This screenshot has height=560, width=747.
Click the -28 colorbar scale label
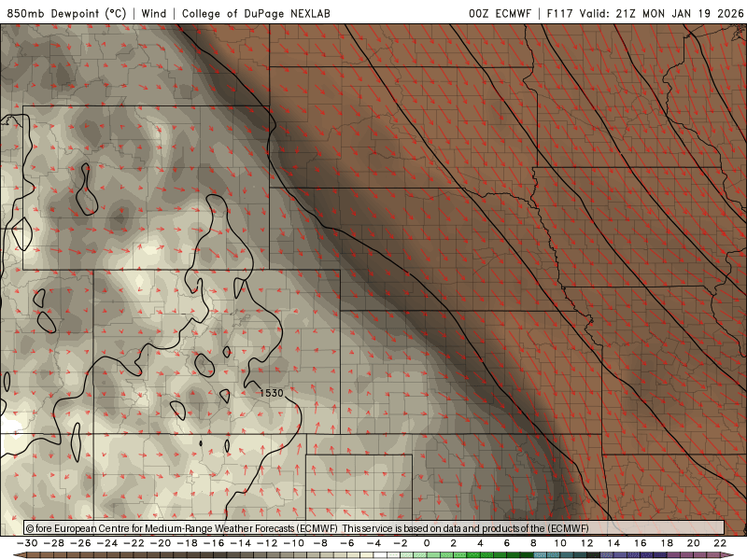[x=53, y=543]
